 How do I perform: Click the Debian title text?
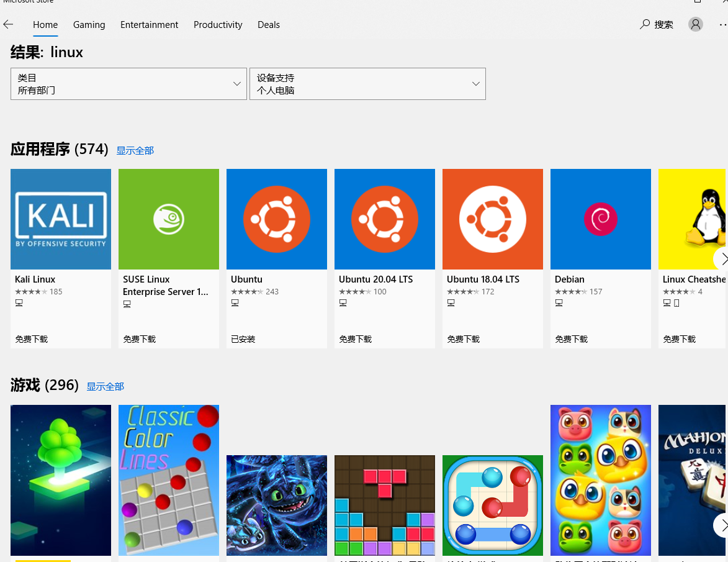570,279
